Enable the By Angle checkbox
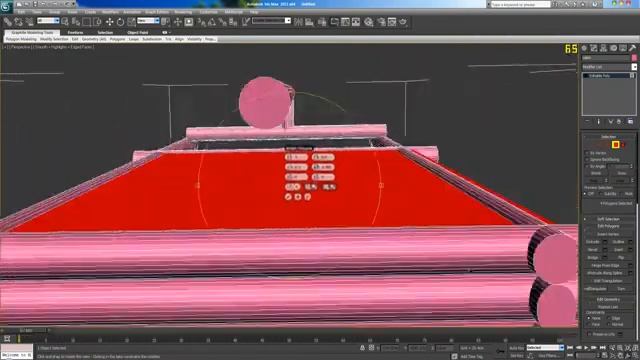This screenshot has width=640, height=360. point(587,167)
